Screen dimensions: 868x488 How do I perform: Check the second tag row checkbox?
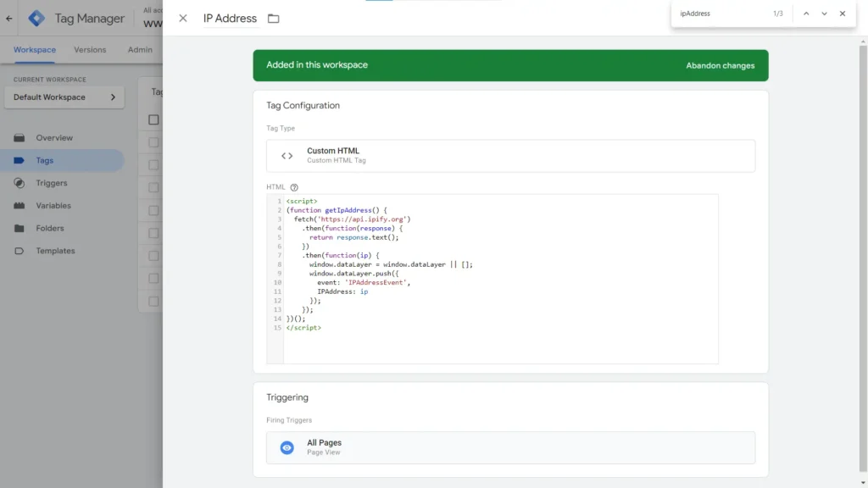(x=153, y=164)
